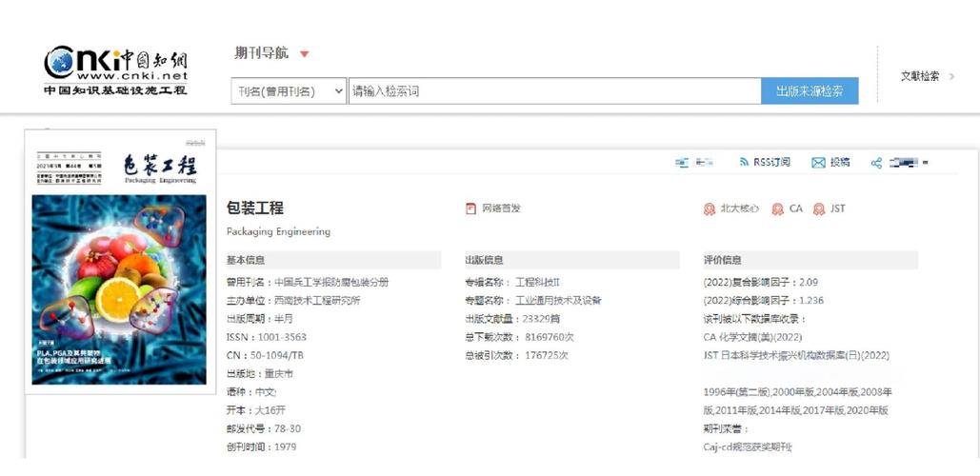Click the CN 50-1094/TB text
This screenshot has width=980, height=476.
tap(265, 355)
